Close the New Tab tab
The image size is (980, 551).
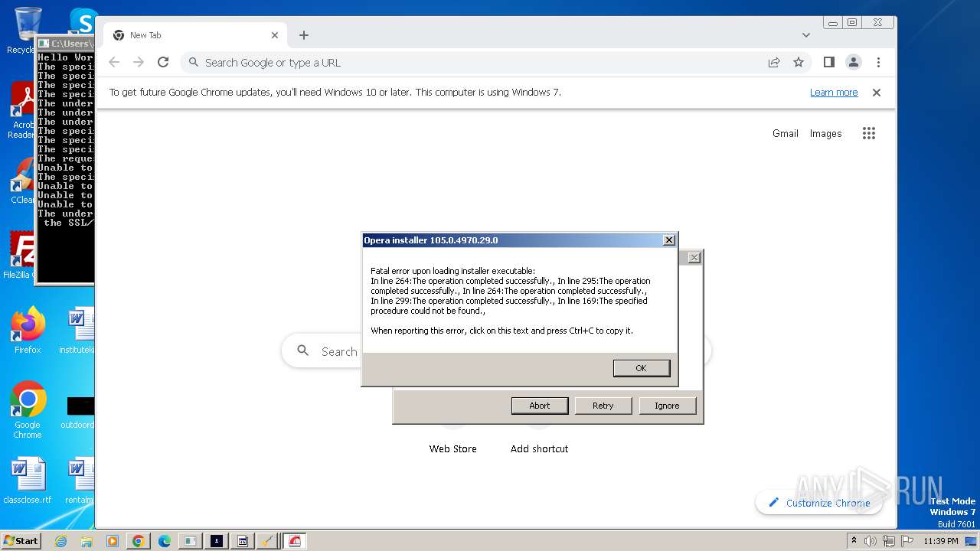coord(275,35)
